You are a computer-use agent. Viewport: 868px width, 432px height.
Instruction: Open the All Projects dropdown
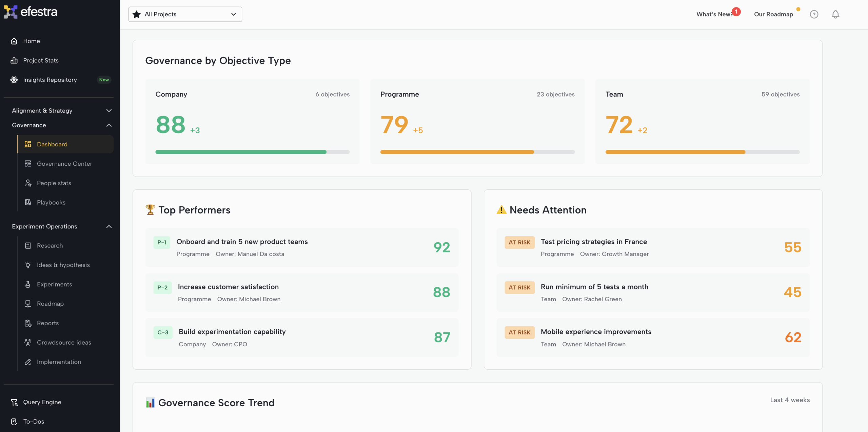point(185,14)
